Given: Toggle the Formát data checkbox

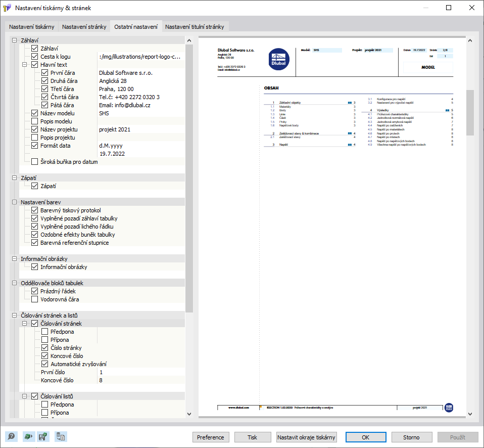Looking at the screenshot, I should click(34, 146).
